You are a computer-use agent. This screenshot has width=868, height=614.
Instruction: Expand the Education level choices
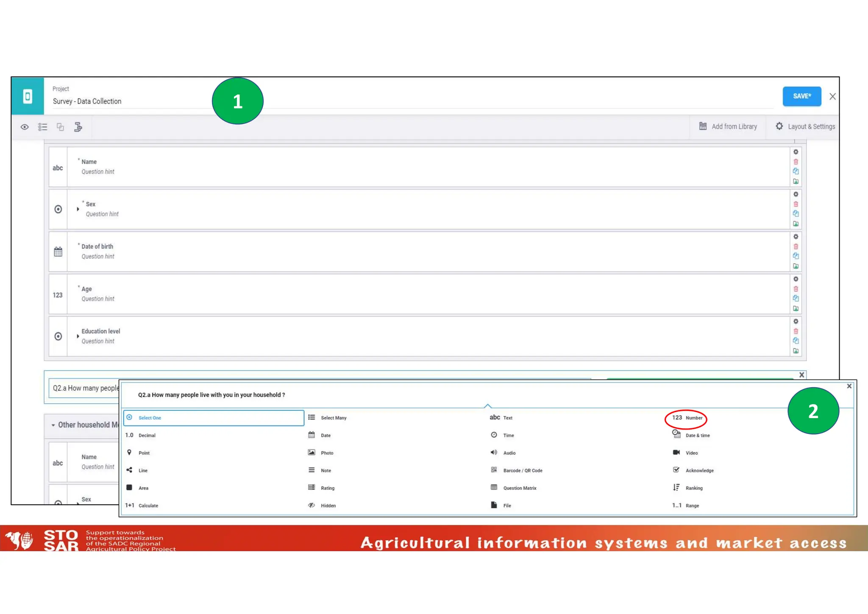(78, 336)
